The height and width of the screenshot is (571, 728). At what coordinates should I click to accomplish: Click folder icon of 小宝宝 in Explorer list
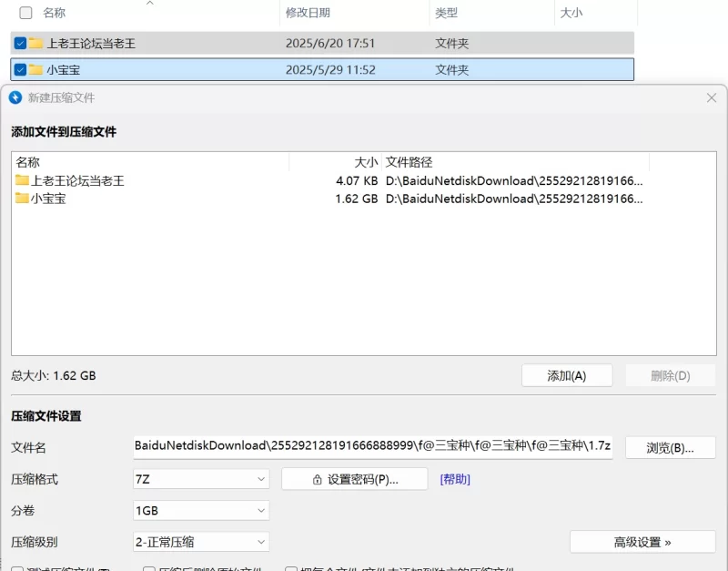click(35, 70)
